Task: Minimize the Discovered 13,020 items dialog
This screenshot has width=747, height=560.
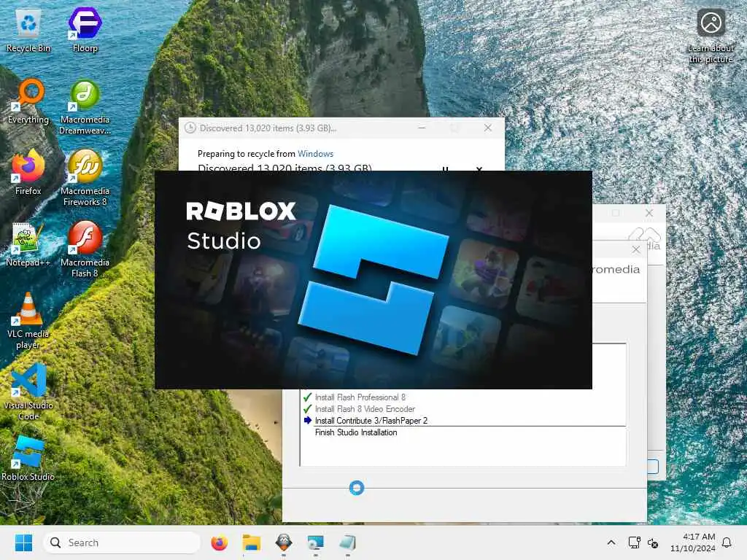Action: pyautogui.click(x=422, y=128)
